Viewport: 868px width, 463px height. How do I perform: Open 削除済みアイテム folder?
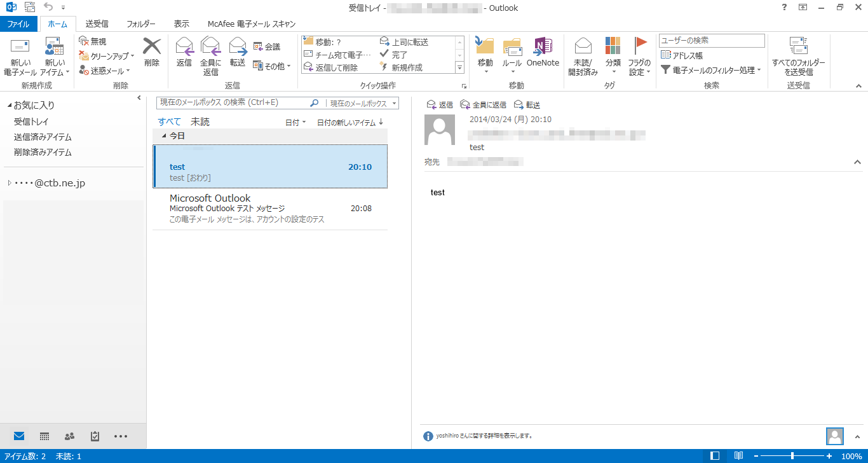click(x=43, y=152)
